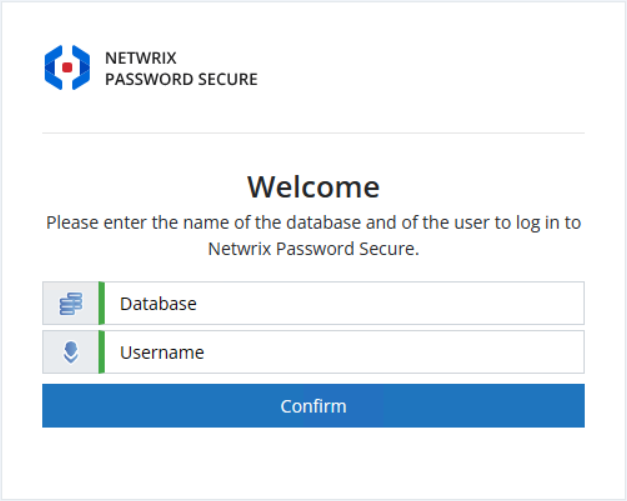Click the Netwrix hexagon logo icon
This screenshot has width=627, height=501.
[67, 67]
